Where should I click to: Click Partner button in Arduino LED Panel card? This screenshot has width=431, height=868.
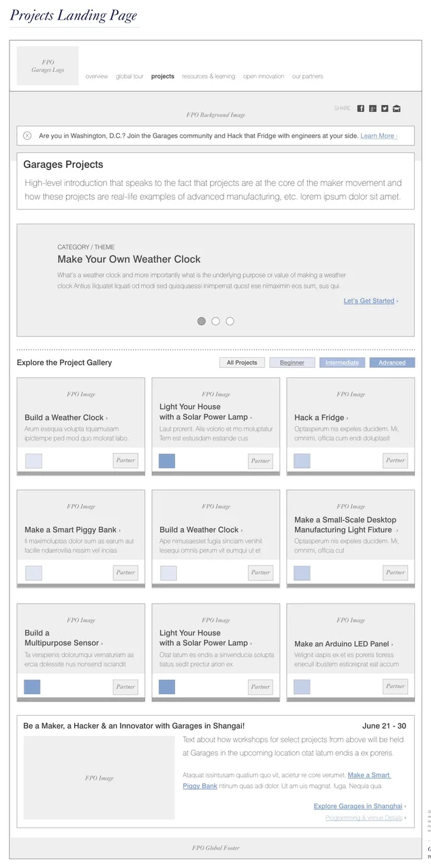[x=395, y=686]
